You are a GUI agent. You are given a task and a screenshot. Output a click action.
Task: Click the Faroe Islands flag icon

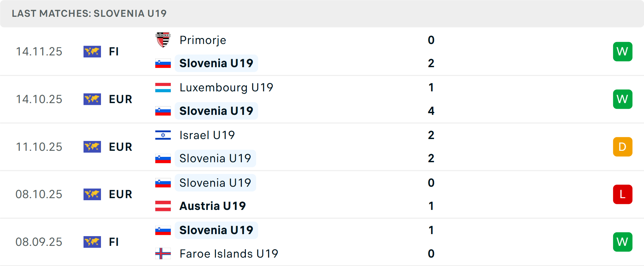(x=163, y=254)
